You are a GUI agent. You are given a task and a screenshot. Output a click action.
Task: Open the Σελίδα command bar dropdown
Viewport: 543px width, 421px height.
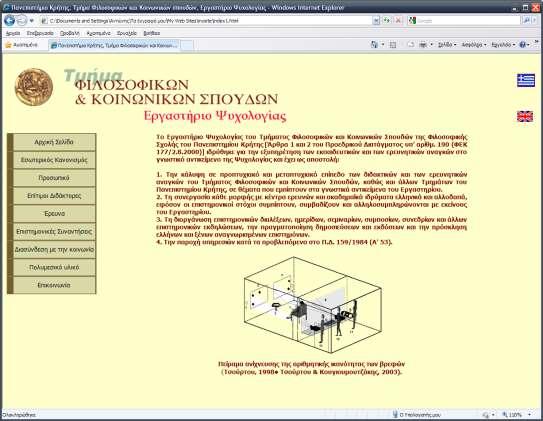pyautogui.click(x=447, y=45)
